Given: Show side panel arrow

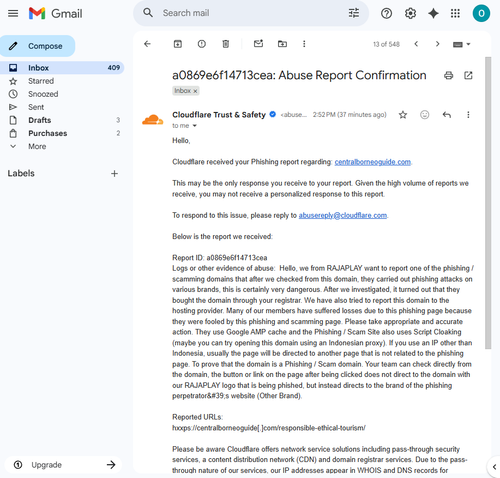Looking at the screenshot, I should coord(494,467).
